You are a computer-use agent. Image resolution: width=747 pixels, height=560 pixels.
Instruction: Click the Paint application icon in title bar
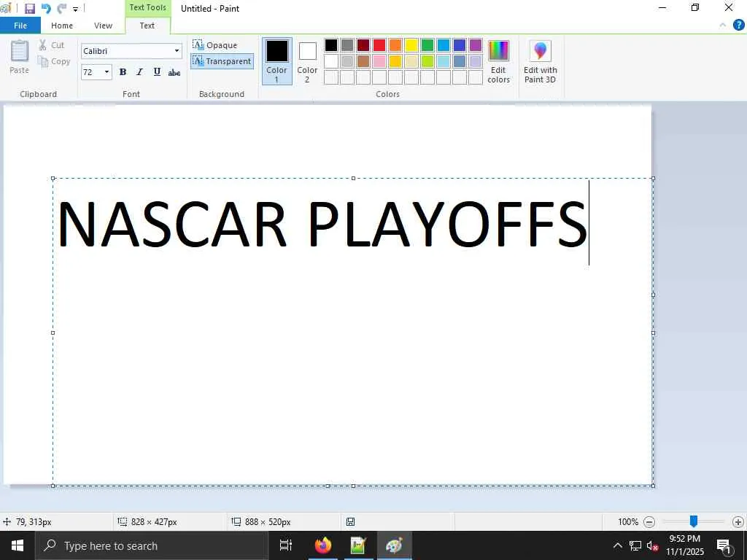click(5, 8)
